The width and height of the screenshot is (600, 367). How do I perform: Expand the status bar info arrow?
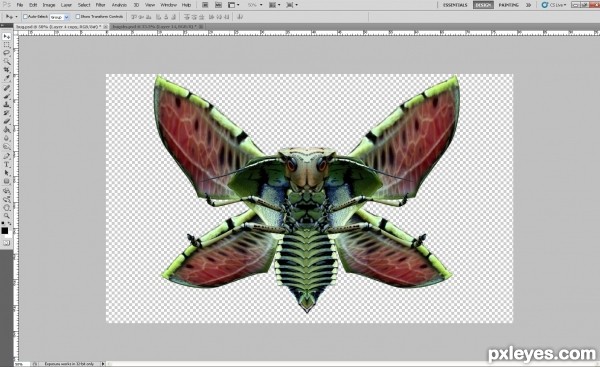[103, 364]
